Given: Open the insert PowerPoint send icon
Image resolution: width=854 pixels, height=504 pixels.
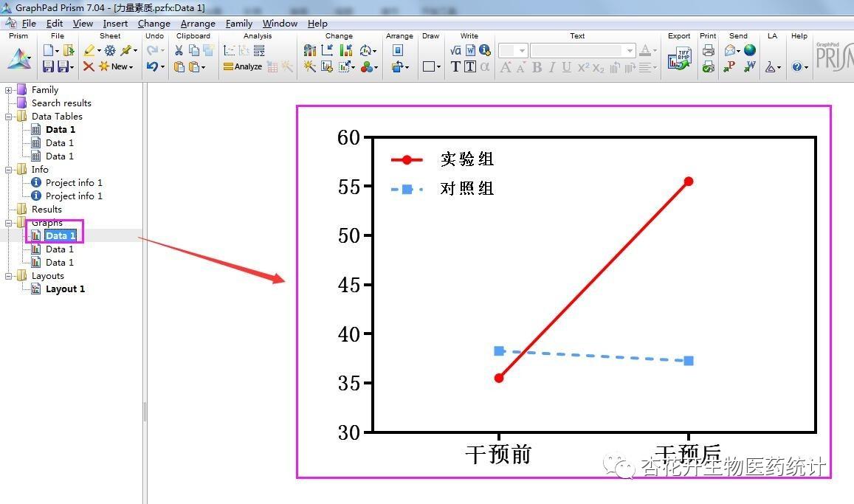Looking at the screenshot, I should coord(729,67).
